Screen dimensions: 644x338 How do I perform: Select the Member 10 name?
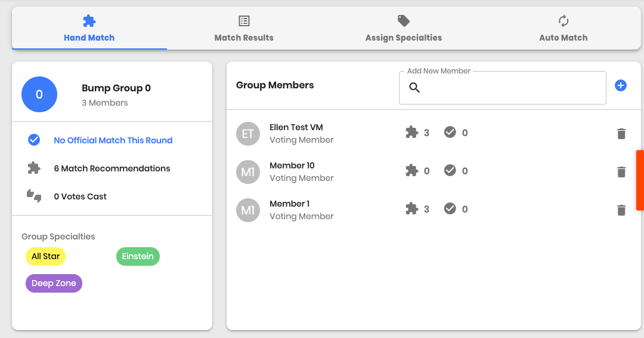[292, 165]
